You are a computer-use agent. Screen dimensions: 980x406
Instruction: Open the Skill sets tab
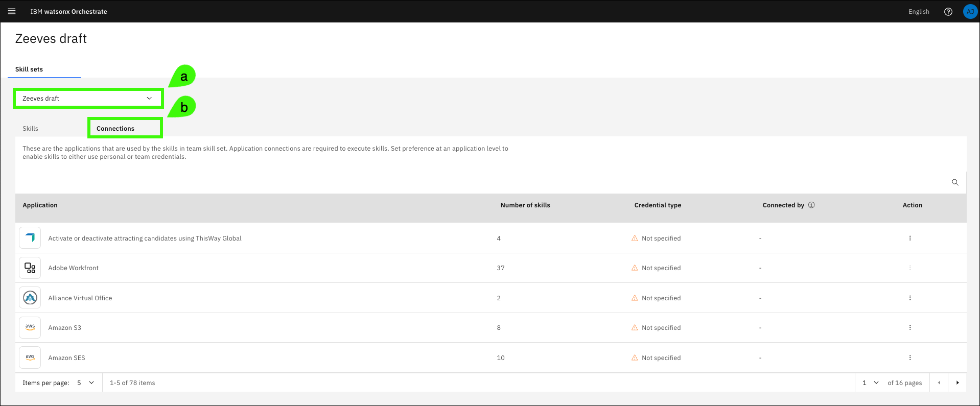[x=29, y=69]
